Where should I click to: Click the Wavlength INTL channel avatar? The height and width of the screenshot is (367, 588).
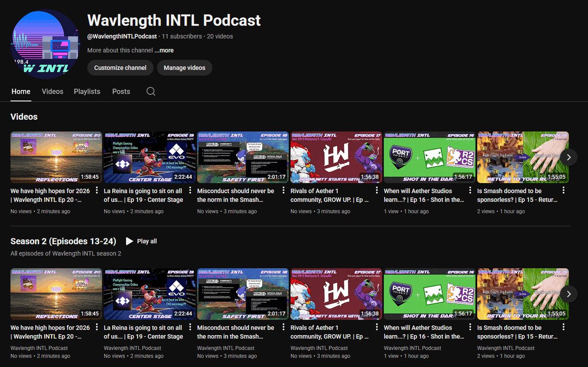point(44,43)
